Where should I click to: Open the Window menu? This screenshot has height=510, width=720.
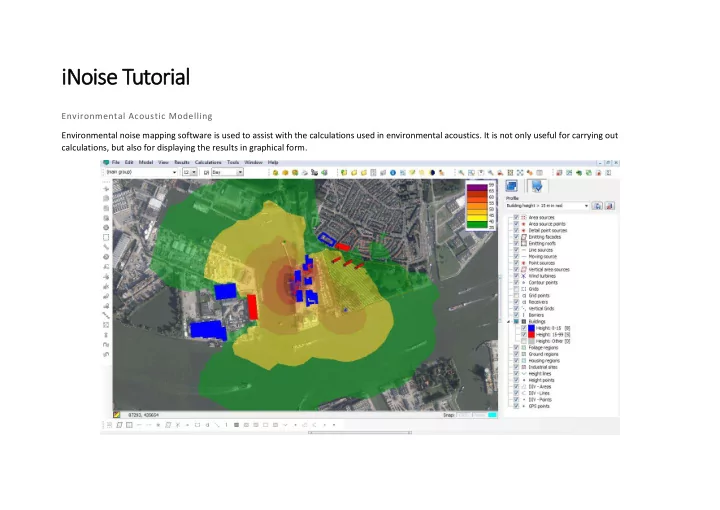point(253,163)
